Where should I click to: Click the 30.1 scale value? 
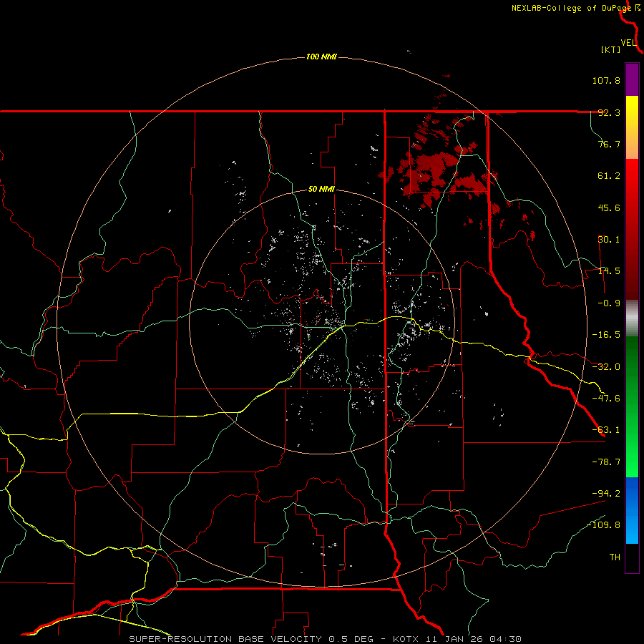pos(609,240)
